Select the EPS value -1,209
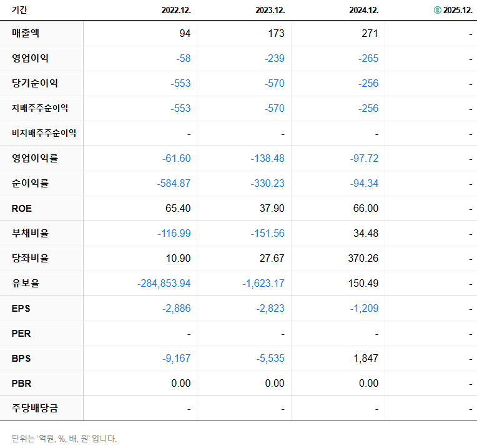The image size is (477, 448). pyautogui.click(x=364, y=308)
